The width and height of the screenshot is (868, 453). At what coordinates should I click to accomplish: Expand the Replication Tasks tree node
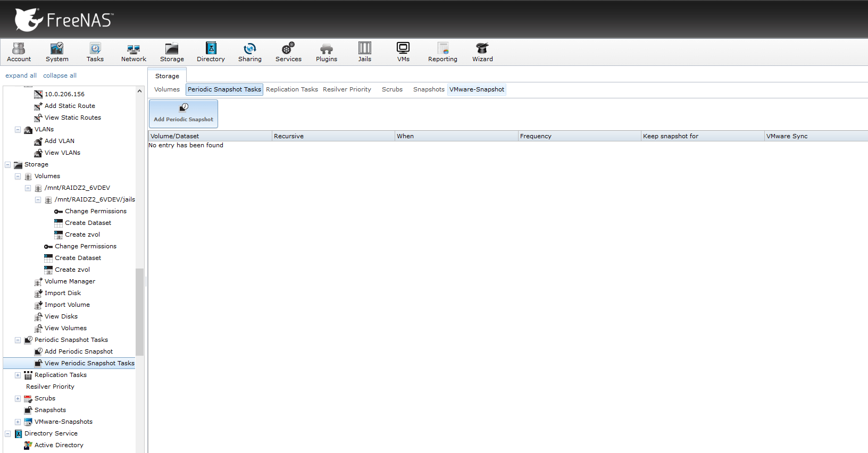point(18,375)
